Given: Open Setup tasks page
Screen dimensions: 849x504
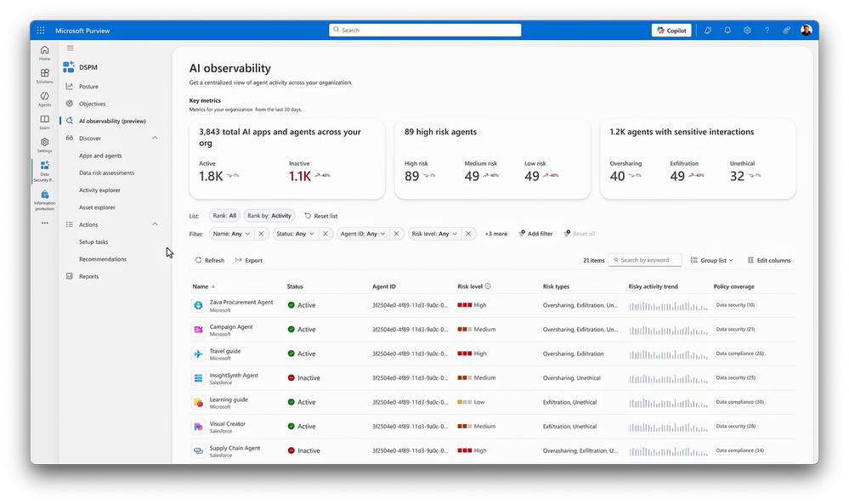Looking at the screenshot, I should (93, 242).
